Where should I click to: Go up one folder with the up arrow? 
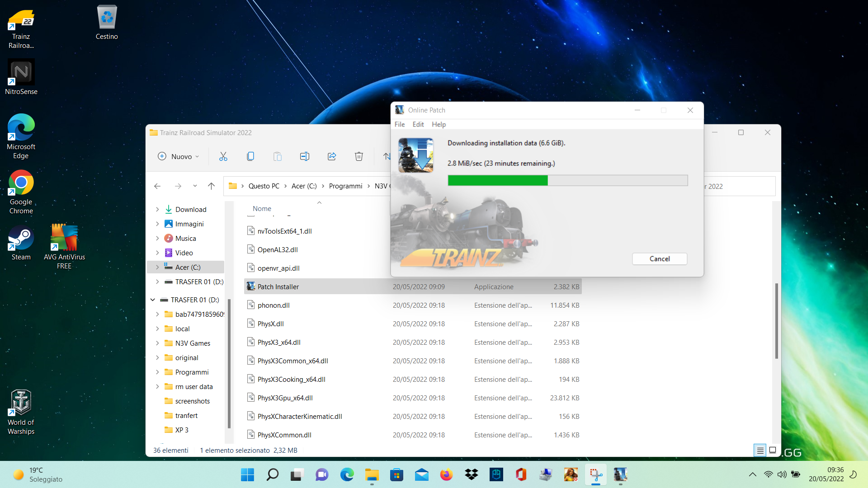point(211,186)
